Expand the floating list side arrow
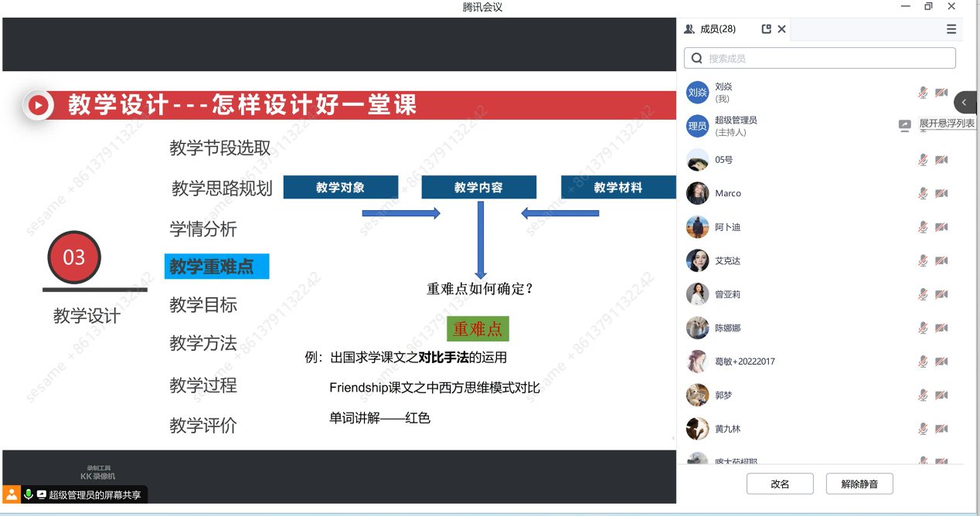The height and width of the screenshot is (516, 980). [965, 103]
